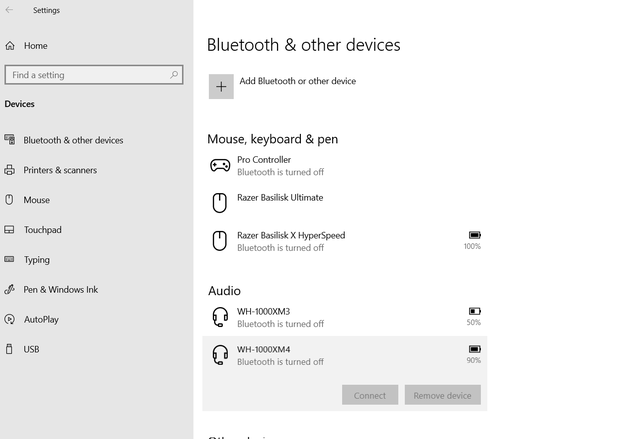Image resolution: width=640 pixels, height=439 pixels.
Task: Click the Bluetooth & other devices page title
Action: (x=304, y=45)
